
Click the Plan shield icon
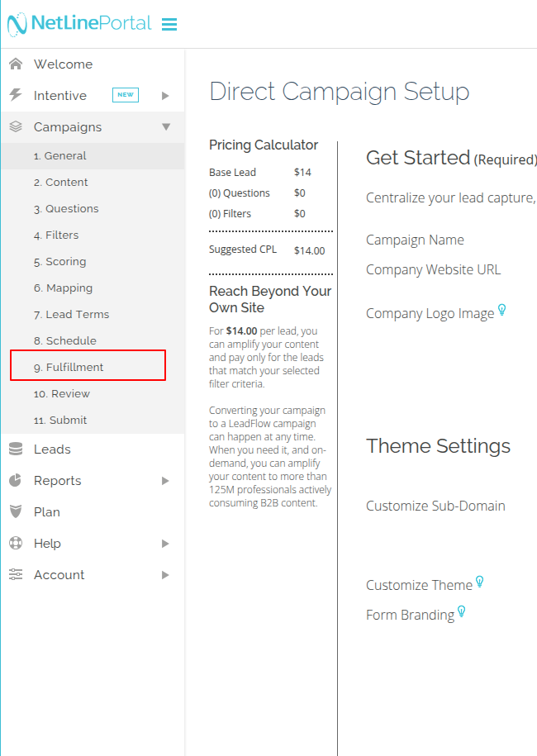(x=16, y=512)
